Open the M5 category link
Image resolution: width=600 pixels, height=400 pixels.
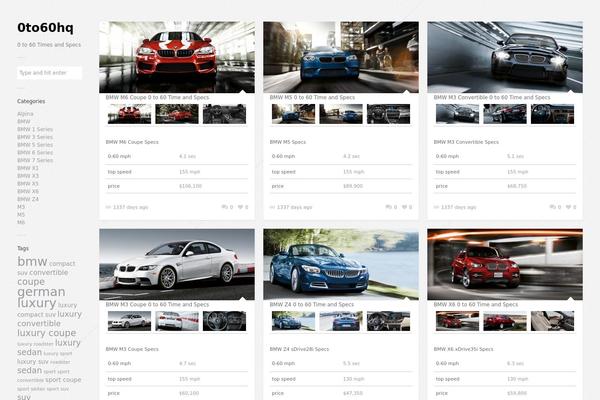tap(21, 214)
